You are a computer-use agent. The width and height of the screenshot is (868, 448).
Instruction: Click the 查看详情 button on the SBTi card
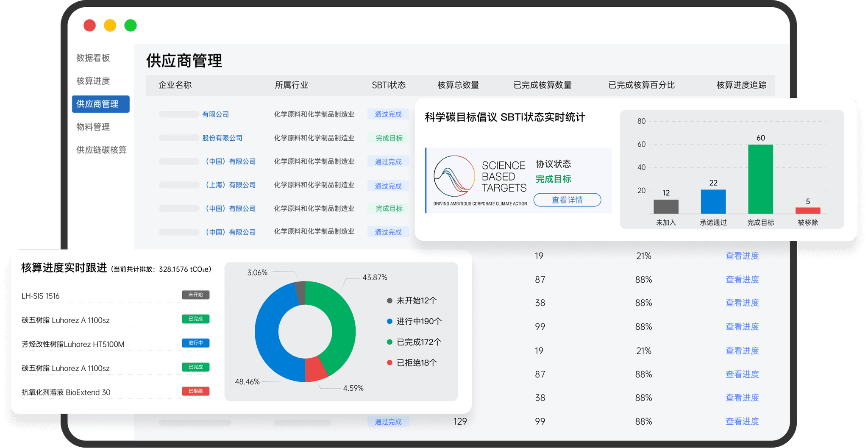tap(567, 200)
